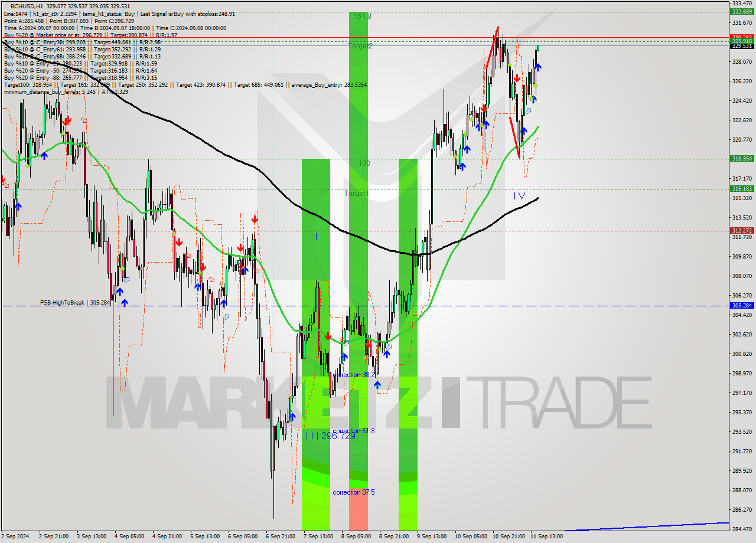Click the '9 Sep 13:00' time axis label
The image size is (756, 543).
432,537
